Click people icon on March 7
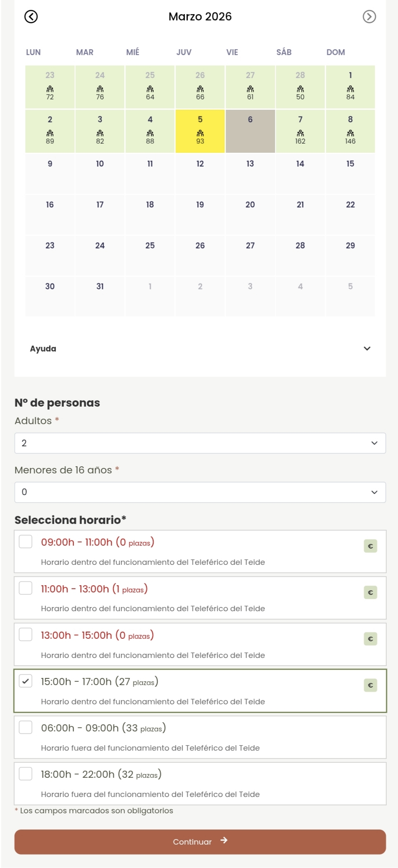 pos(300,133)
